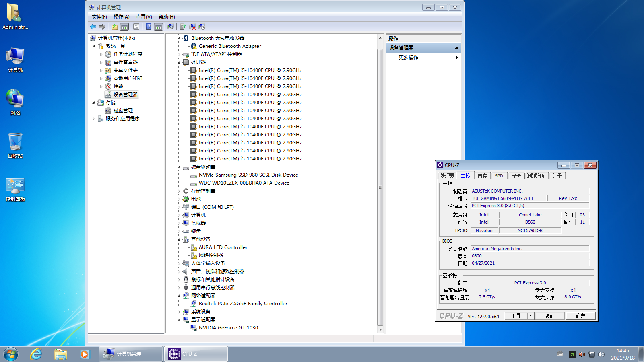The image size is (644, 362).
Task: Open 更多操作 submenu in actions pane
Action: (x=424, y=58)
